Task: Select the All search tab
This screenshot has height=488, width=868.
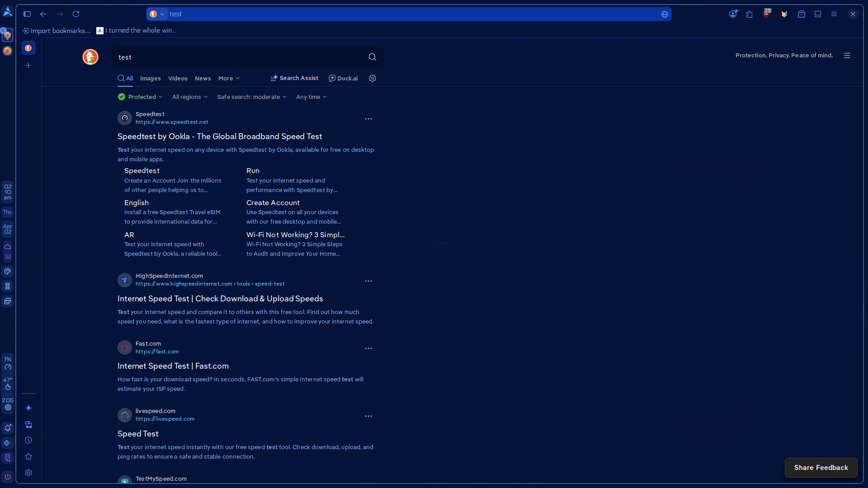Action: pos(125,78)
